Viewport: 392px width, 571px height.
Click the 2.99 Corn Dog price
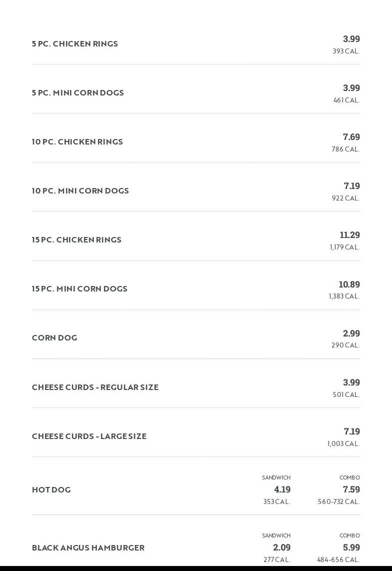(351, 333)
